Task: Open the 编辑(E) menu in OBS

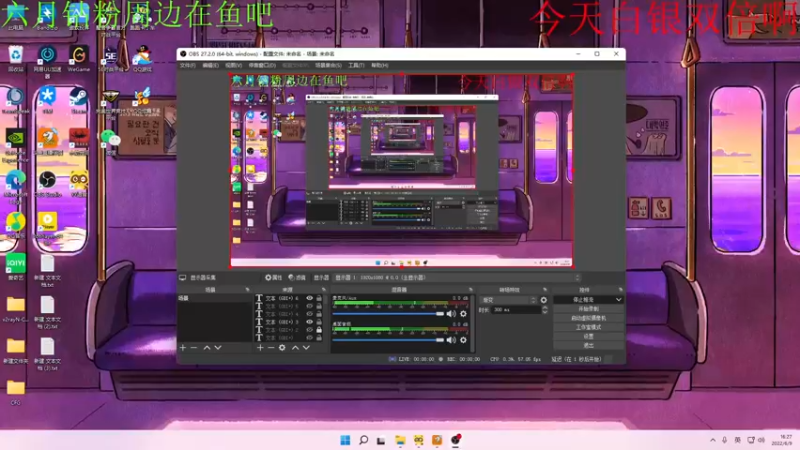Action: 210,65
